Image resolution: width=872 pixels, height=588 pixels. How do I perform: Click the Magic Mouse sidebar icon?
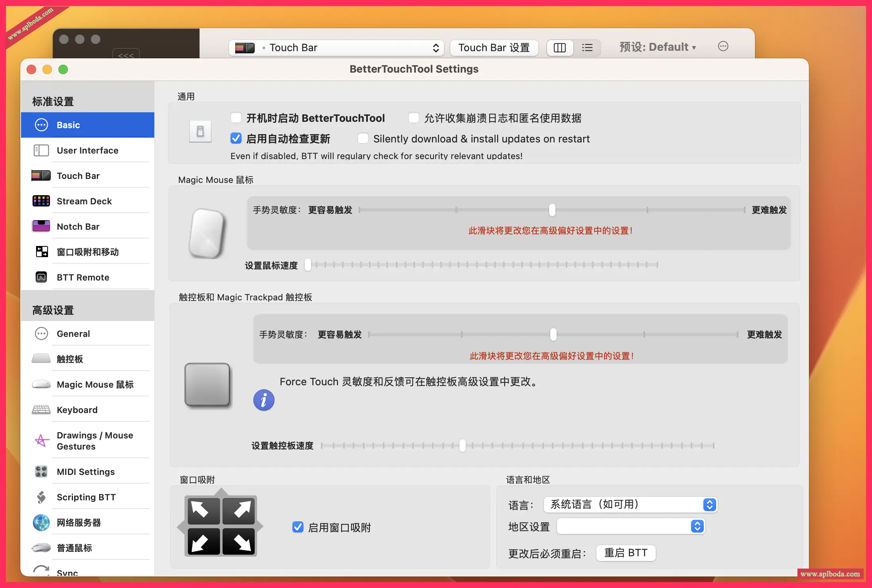click(41, 384)
